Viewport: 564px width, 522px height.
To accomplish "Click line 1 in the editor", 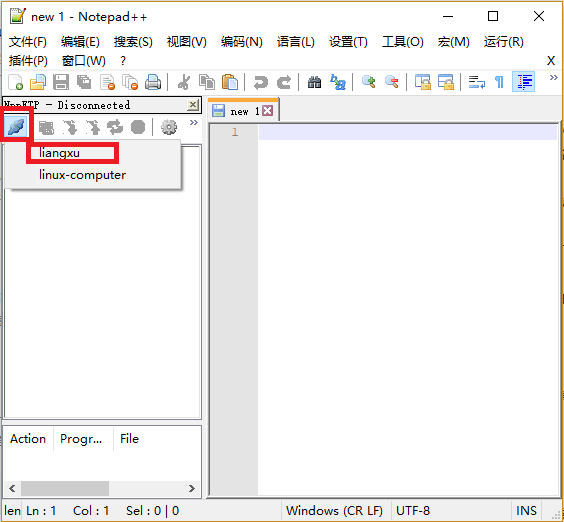I will tap(408, 132).
